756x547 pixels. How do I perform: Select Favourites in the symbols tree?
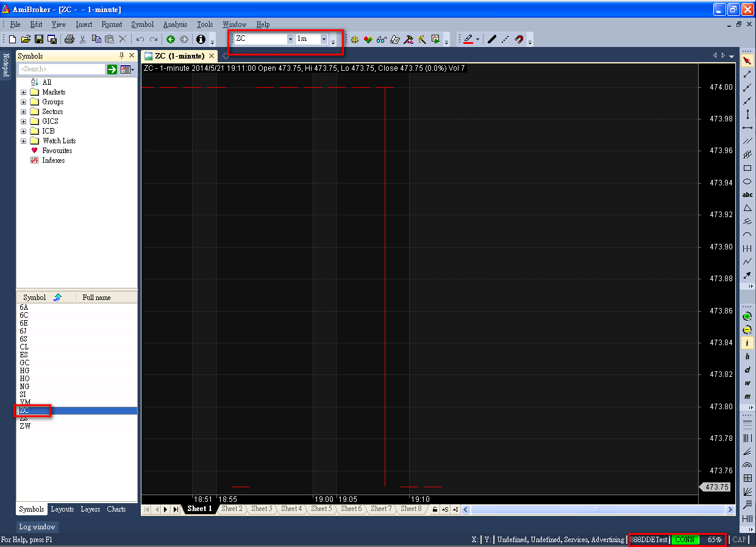[x=57, y=151]
